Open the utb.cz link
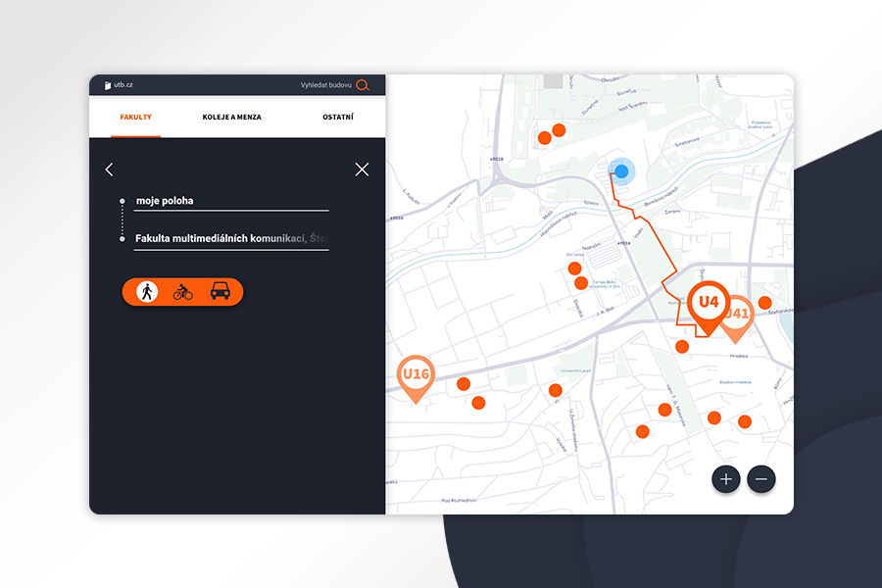Image resolution: width=882 pixels, height=588 pixels. [x=123, y=85]
